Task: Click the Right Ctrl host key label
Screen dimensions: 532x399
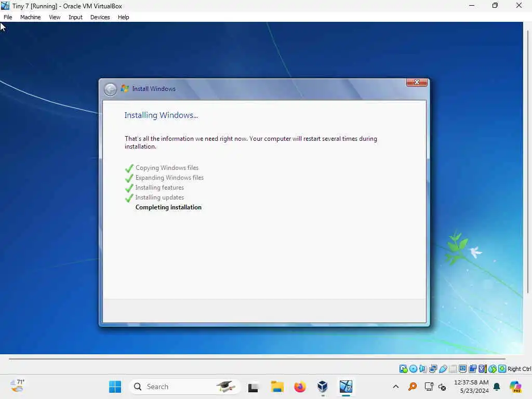Action: [x=519, y=369]
